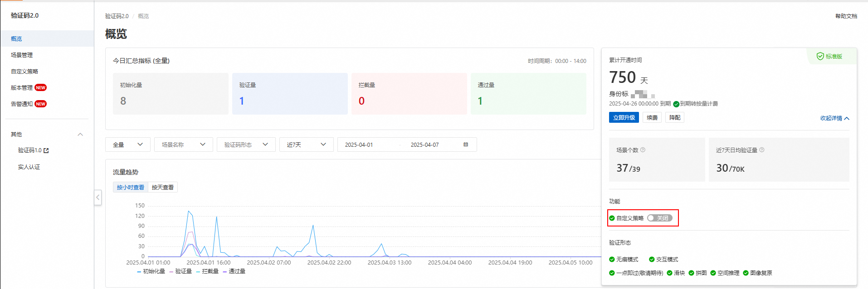Open the 验证码形态 dropdown

(x=246, y=144)
